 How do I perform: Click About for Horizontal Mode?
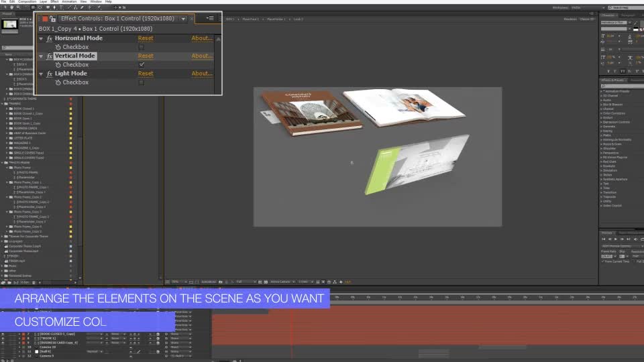pos(202,38)
